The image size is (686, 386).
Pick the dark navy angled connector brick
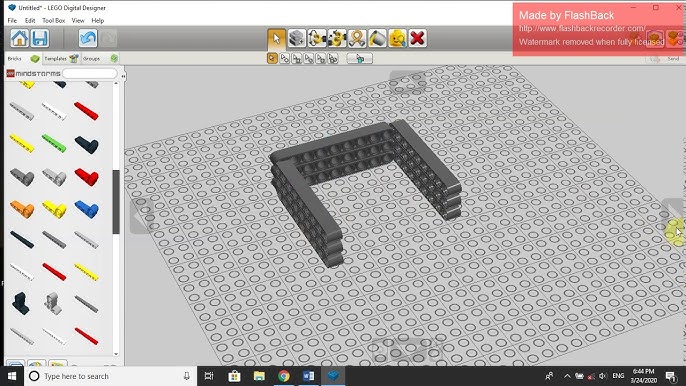tap(86, 144)
